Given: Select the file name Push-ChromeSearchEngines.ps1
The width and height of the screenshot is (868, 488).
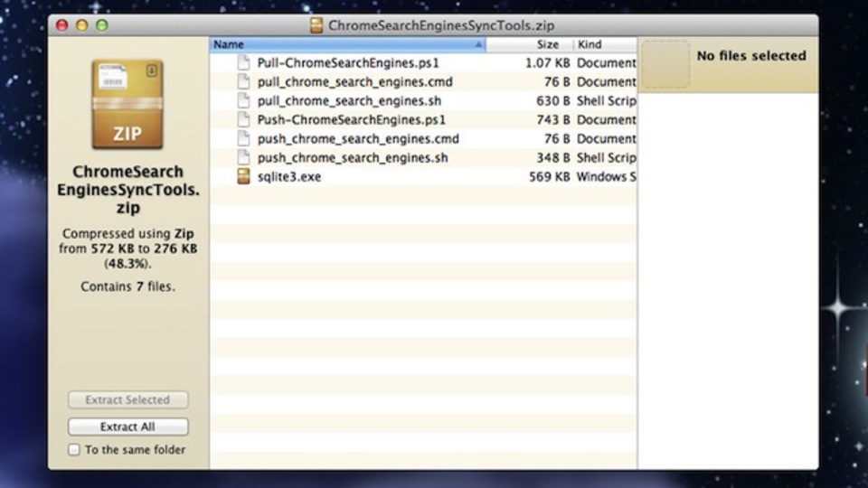Looking at the screenshot, I should tap(352, 119).
